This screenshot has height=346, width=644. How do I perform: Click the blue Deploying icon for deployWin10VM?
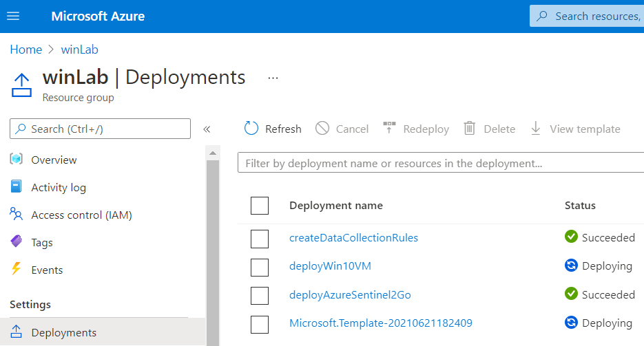(x=571, y=266)
